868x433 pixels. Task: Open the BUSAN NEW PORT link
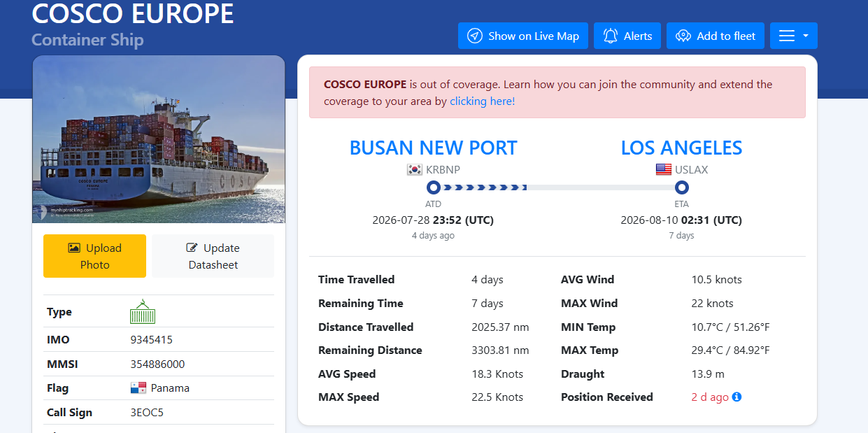[x=433, y=148]
